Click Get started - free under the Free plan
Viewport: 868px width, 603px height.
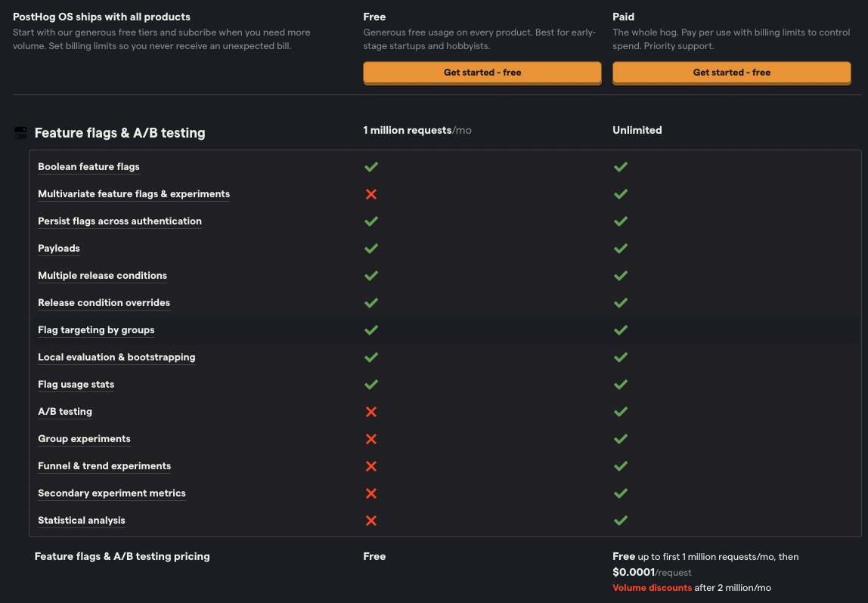tap(482, 73)
